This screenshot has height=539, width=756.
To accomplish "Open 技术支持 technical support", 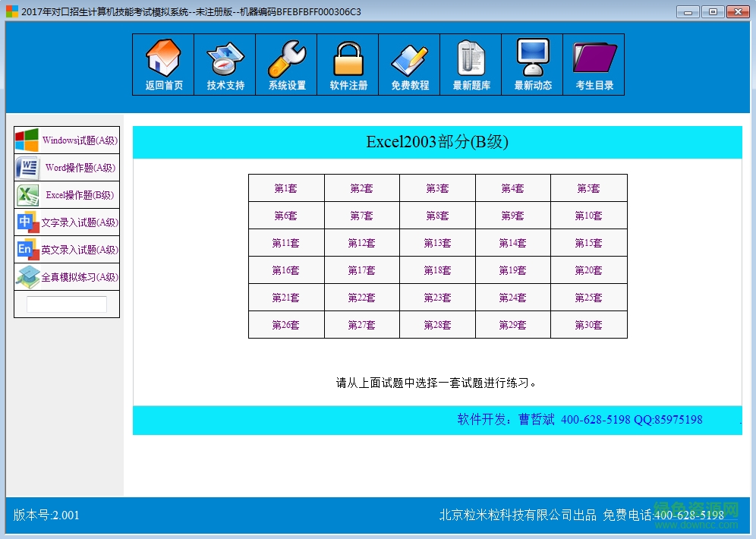I will [x=224, y=65].
